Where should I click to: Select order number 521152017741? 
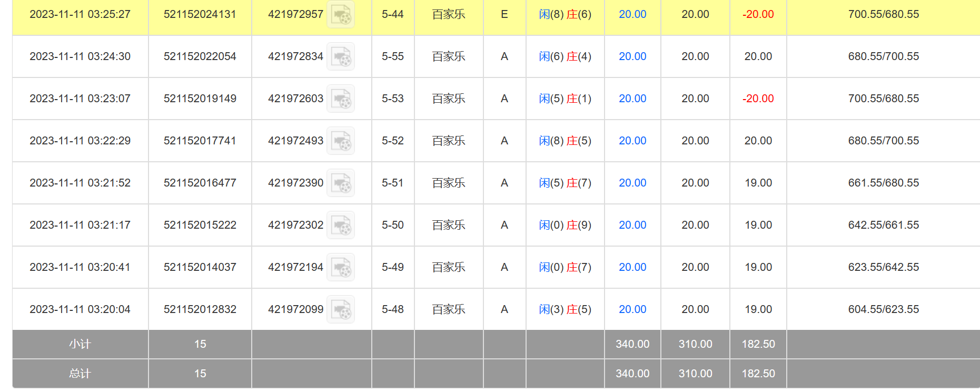(200, 141)
